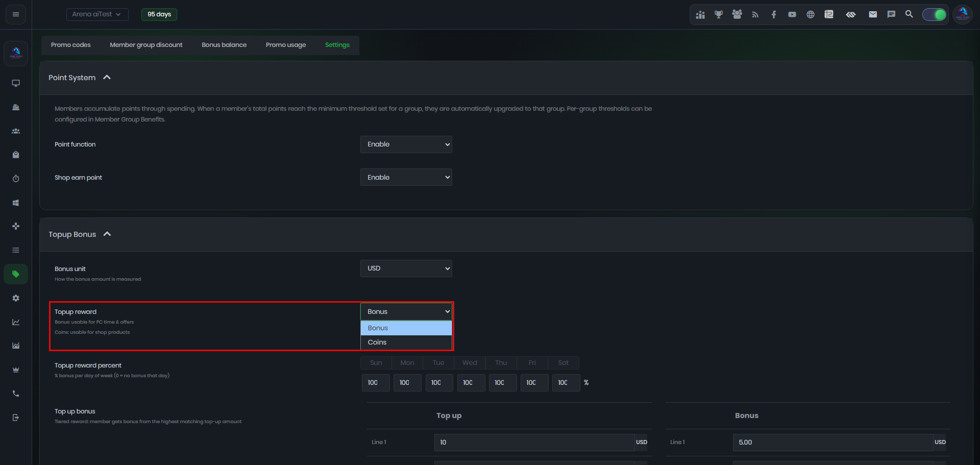Click the leaderboard ranking icon in top toolbar
This screenshot has width=980, height=465.
(x=700, y=15)
